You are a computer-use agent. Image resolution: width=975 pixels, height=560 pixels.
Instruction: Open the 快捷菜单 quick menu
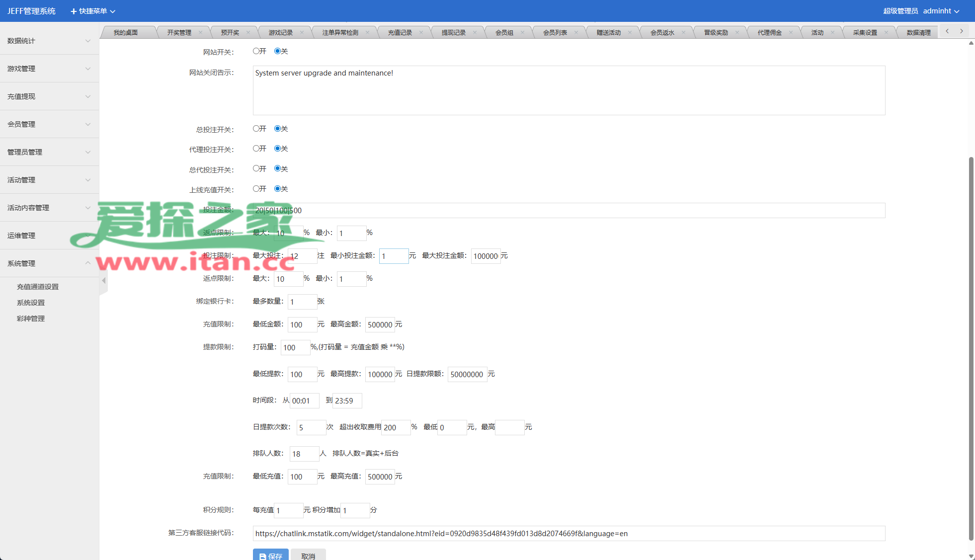(93, 11)
